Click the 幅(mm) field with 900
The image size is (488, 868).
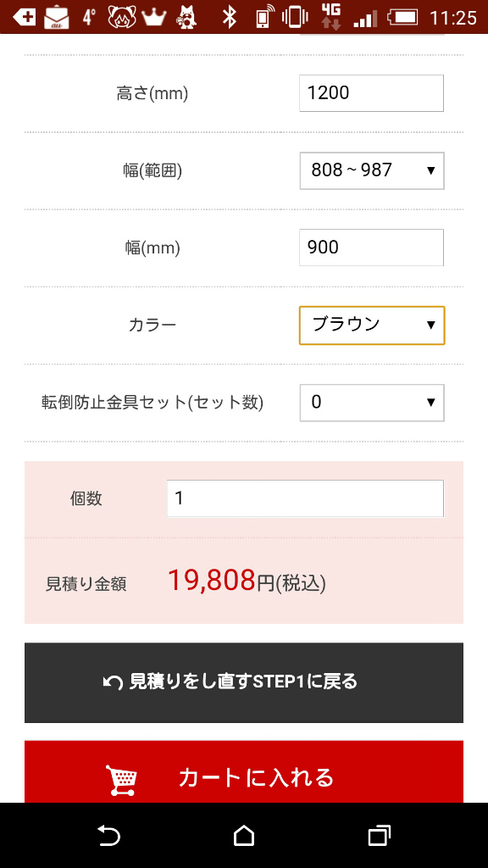coord(372,248)
